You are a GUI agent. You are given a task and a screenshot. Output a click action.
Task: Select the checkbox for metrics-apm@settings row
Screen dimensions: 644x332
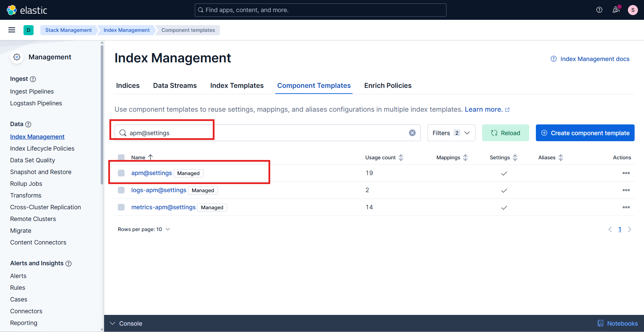(121, 207)
